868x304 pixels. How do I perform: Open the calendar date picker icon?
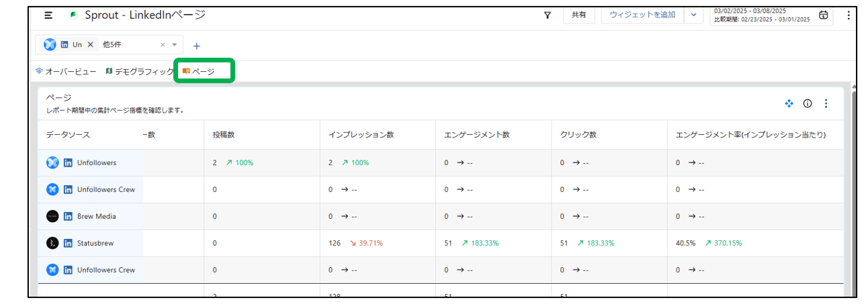point(823,15)
